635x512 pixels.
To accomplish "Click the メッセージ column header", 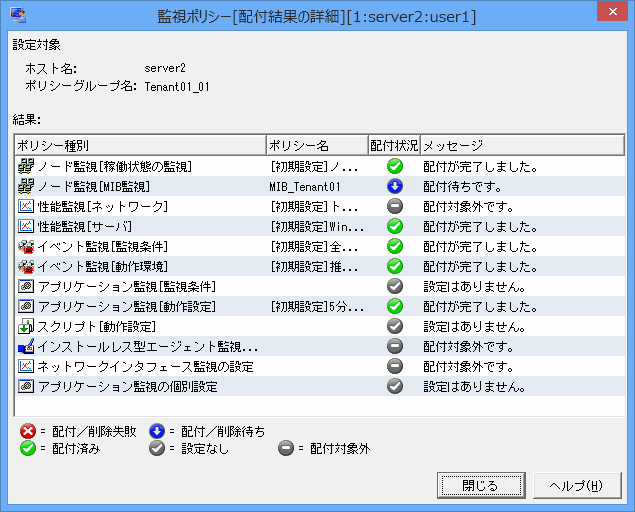I will click(520, 145).
